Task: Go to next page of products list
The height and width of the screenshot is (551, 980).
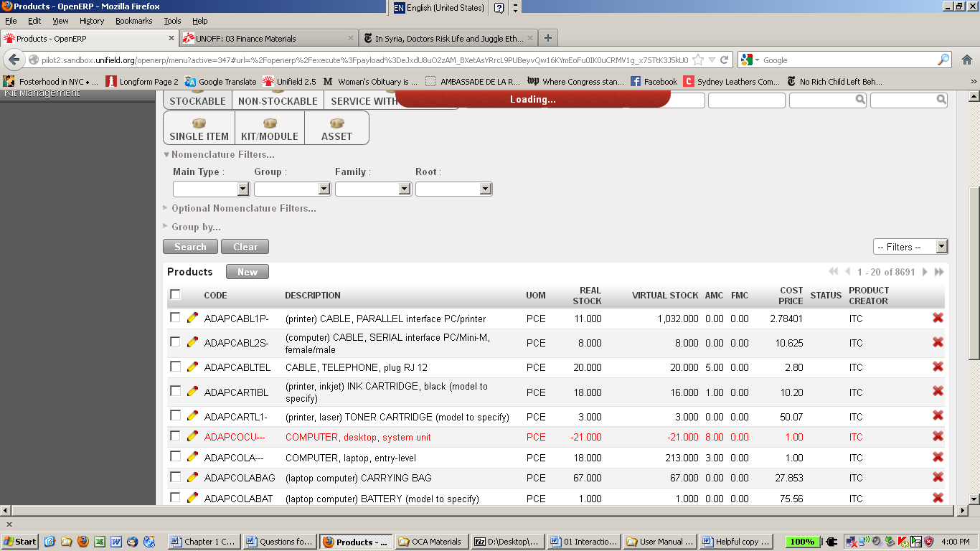Action: (925, 272)
